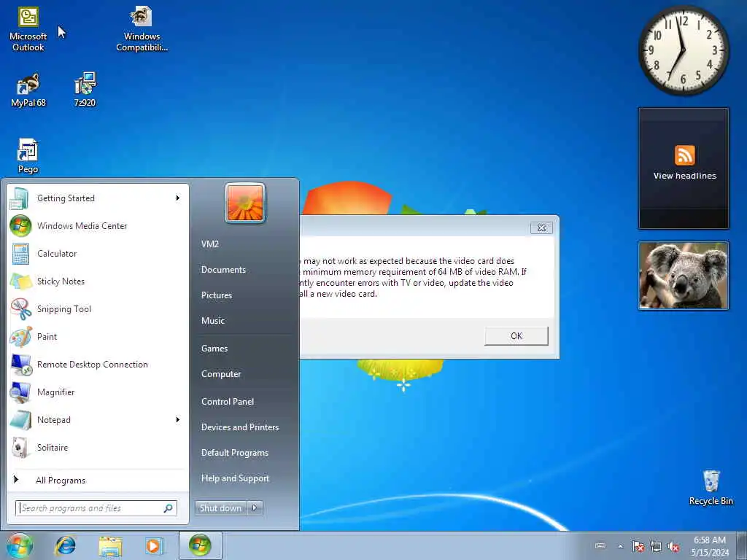Expand the Getting Started submenu arrow

tap(178, 198)
